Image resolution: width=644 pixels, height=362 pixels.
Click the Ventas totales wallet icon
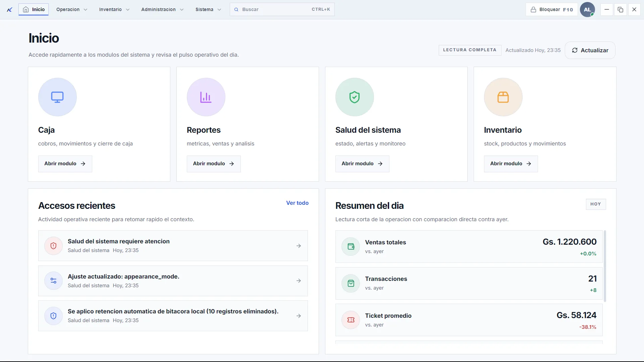pyautogui.click(x=351, y=247)
